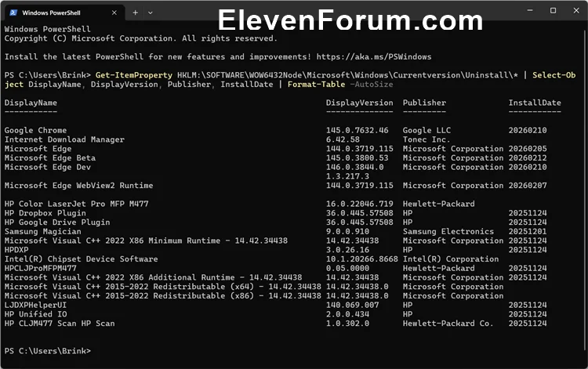588x369 pixels.
Task: Click the HPCLJProMFPM477 entry
Action: click(x=41, y=268)
